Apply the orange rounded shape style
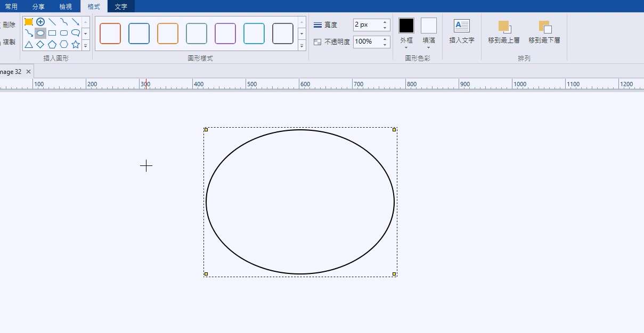This screenshot has height=333, width=644. pos(168,34)
